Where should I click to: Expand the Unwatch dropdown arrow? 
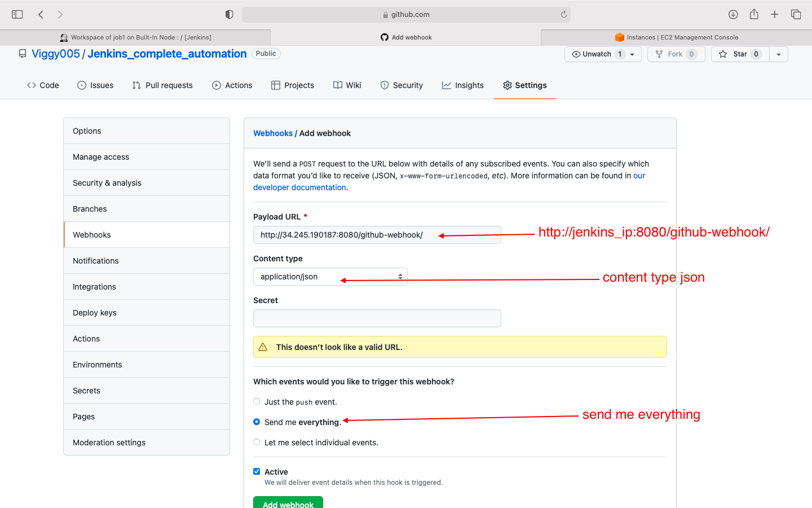point(632,55)
